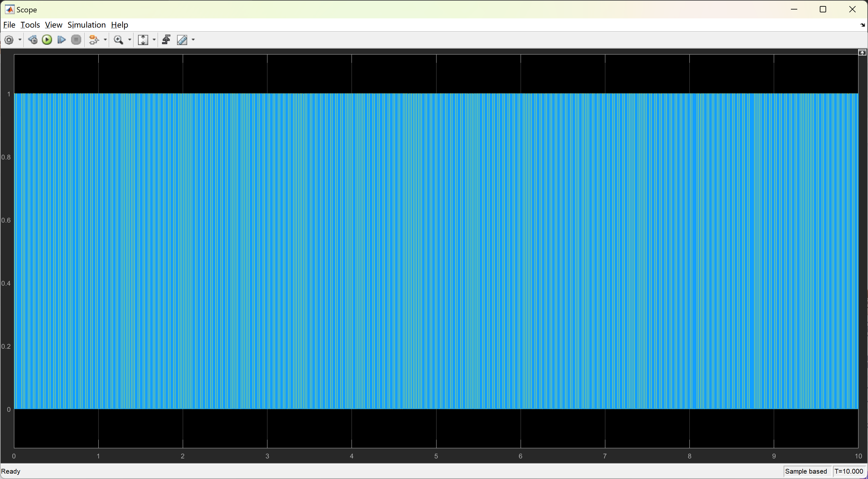Click Highlight Simulink Block icon
The height and width of the screenshot is (479, 868).
tap(94, 40)
